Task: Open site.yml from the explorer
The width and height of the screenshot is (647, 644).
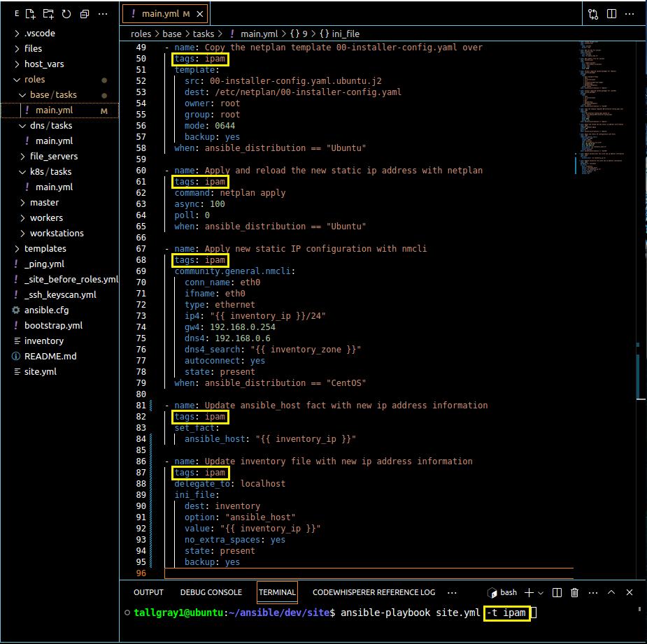Action: click(x=40, y=371)
